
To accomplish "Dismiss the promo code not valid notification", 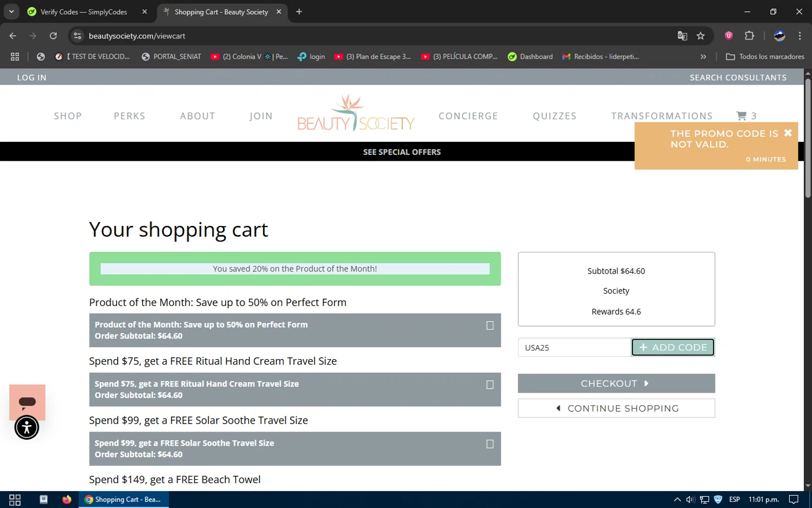I will pyautogui.click(x=788, y=133).
